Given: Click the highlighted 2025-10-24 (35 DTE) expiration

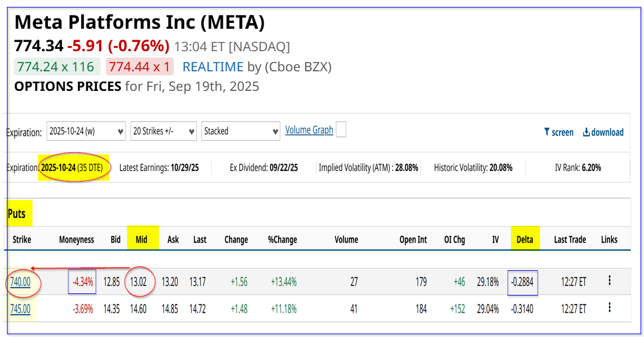Looking at the screenshot, I should tap(72, 167).
